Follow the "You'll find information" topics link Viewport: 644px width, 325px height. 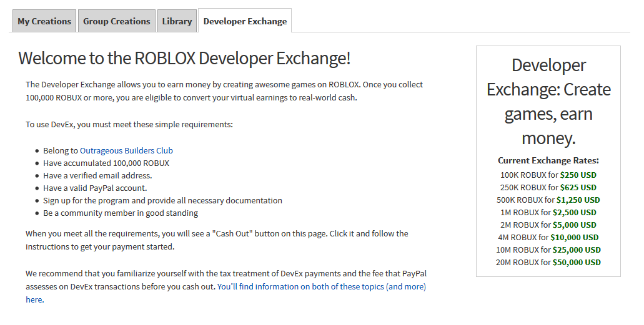(321, 287)
